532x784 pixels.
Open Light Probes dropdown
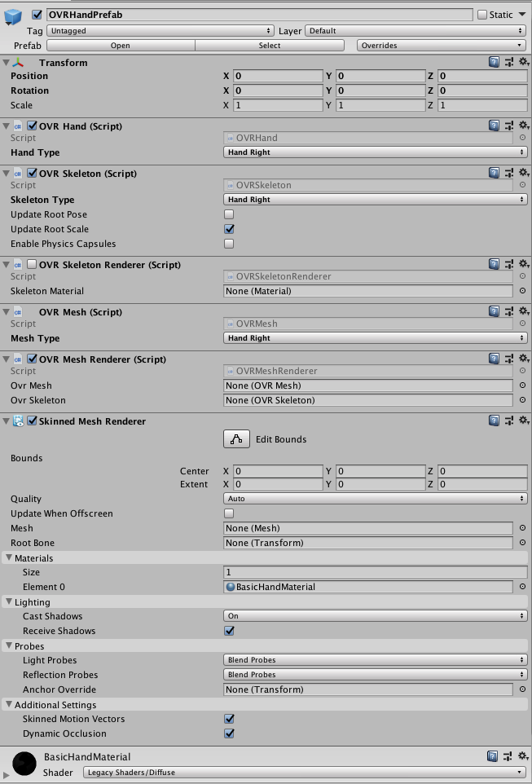[x=375, y=659]
